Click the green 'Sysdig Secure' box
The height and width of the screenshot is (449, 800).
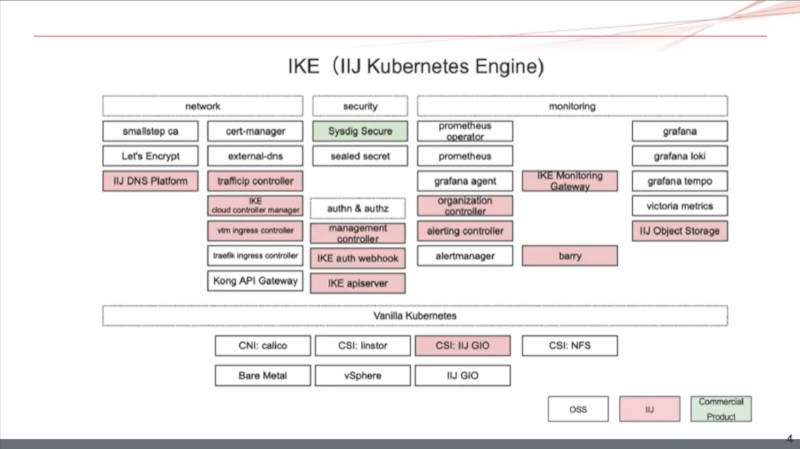[360, 131]
